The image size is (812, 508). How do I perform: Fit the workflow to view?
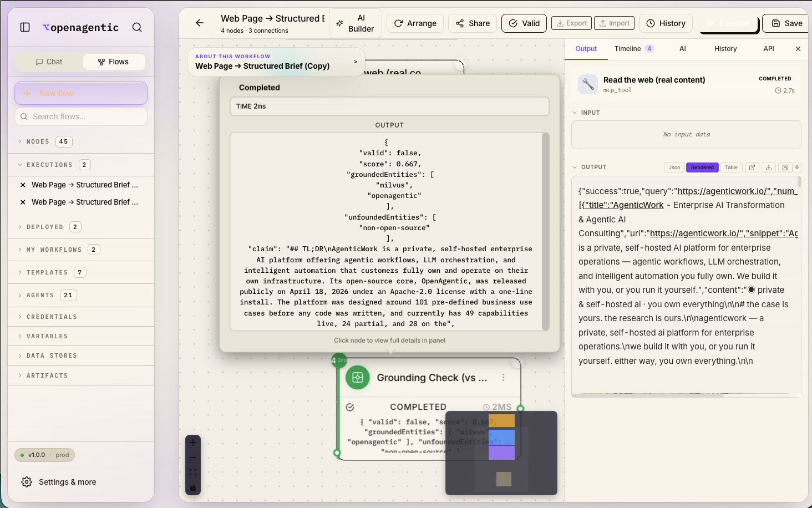coord(193,473)
